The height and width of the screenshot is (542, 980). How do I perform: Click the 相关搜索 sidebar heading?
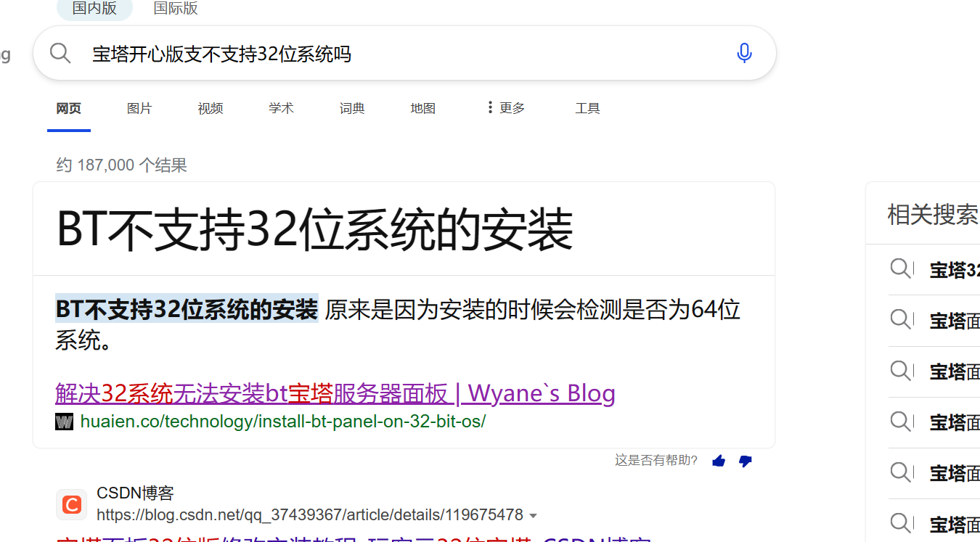pyautogui.click(x=933, y=214)
